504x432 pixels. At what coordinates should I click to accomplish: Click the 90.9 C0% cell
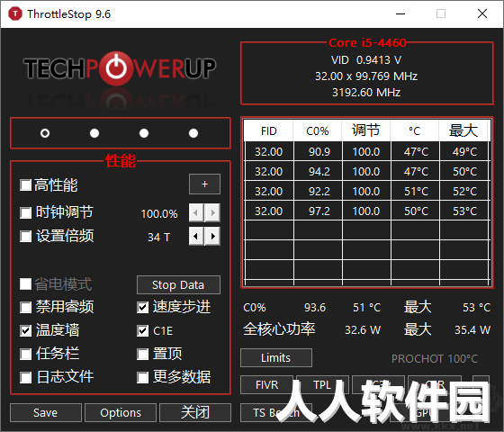(319, 152)
